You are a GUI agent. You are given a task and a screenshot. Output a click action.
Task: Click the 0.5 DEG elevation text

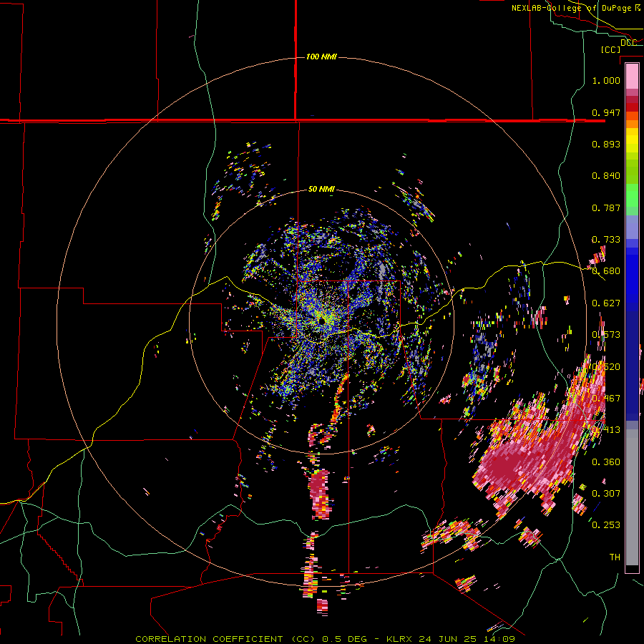pos(344,639)
